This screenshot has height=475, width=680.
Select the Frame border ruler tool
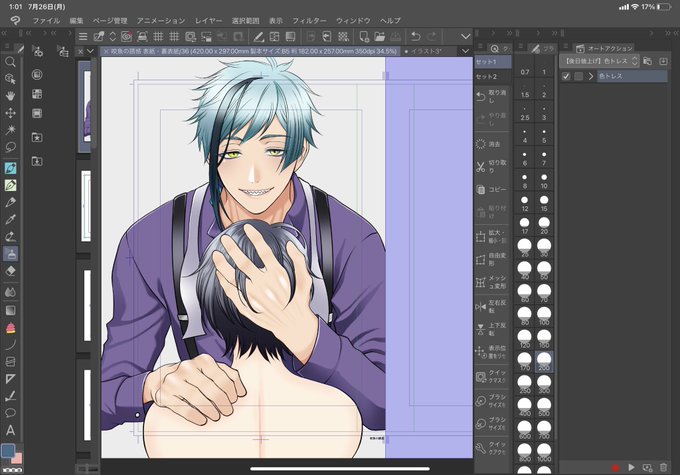click(10, 379)
